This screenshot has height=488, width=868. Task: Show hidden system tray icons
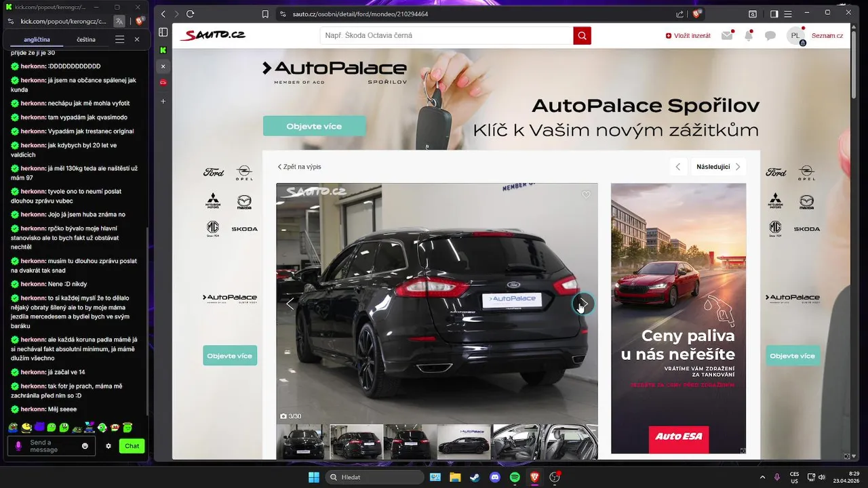[x=762, y=477]
